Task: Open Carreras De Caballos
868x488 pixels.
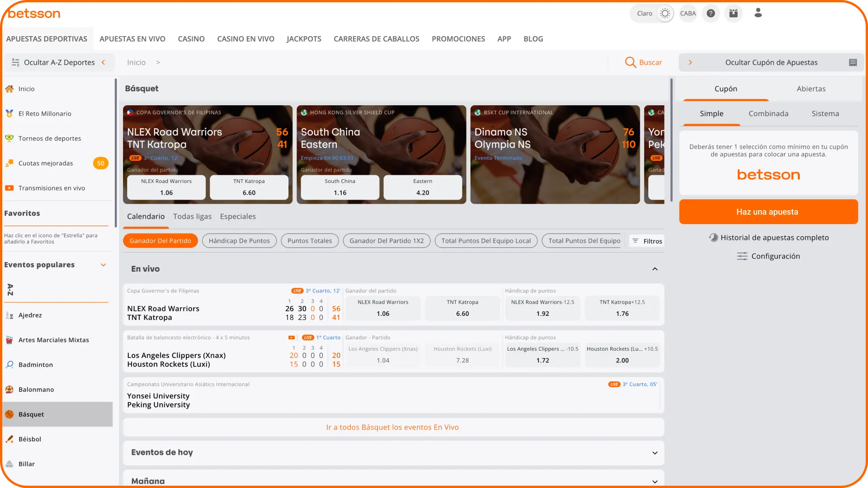Action: (377, 39)
